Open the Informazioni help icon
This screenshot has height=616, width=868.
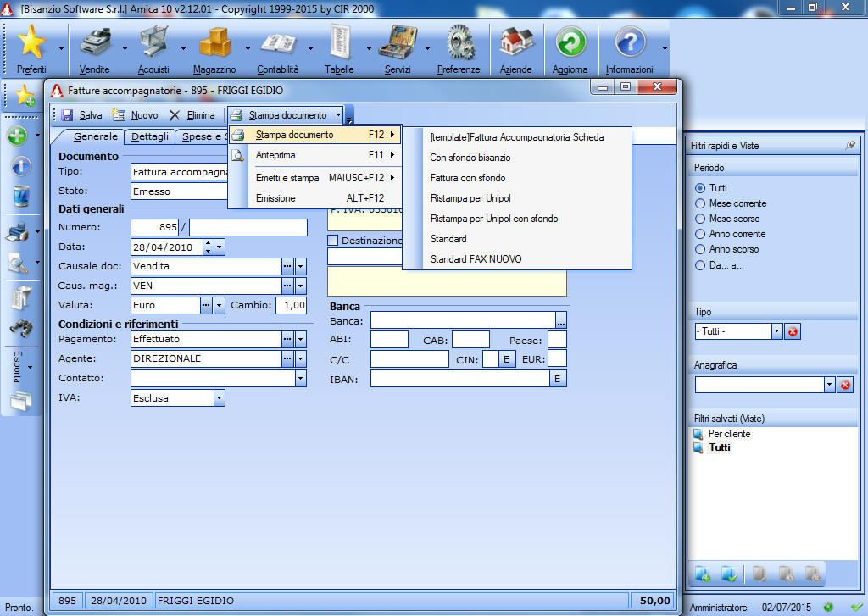pyautogui.click(x=630, y=43)
